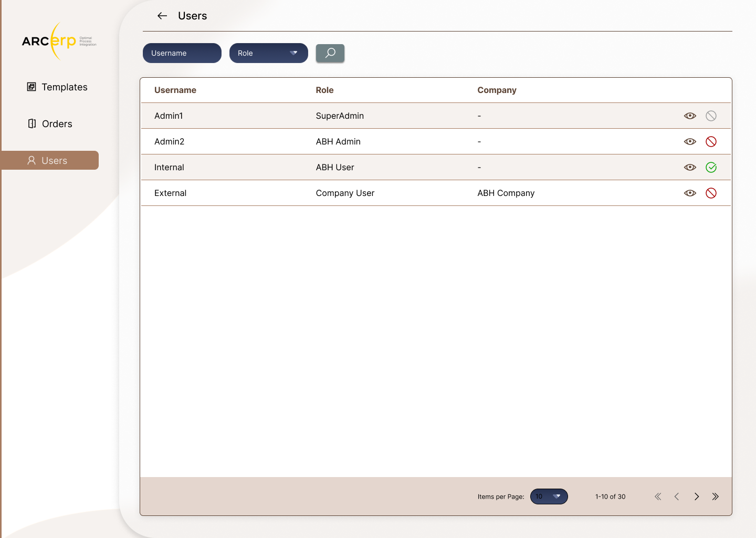The image size is (756, 538).
Task: Click the ARC erp logo
Action: [x=59, y=41]
